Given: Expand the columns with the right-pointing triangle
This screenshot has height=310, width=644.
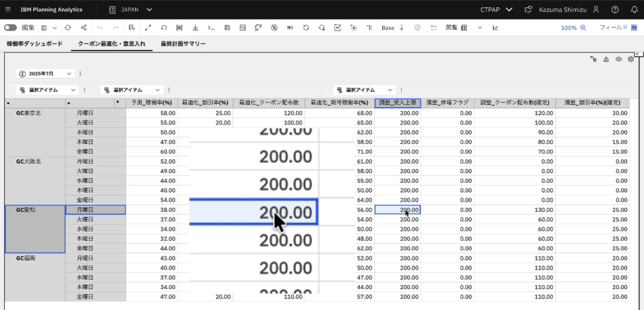Looking at the screenshot, I should [x=118, y=102].
